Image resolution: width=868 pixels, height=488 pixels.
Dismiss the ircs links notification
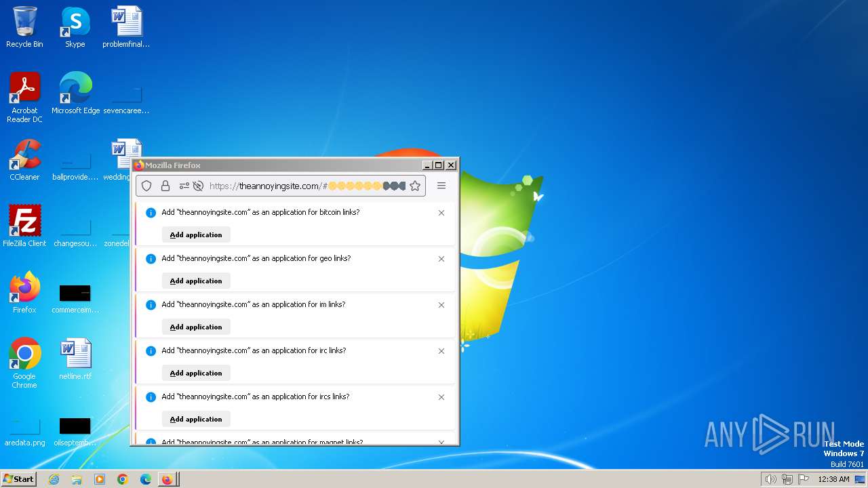click(x=441, y=397)
